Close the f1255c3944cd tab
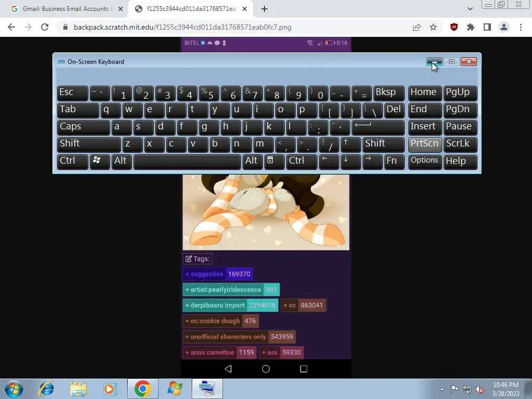532x399 pixels. click(245, 9)
